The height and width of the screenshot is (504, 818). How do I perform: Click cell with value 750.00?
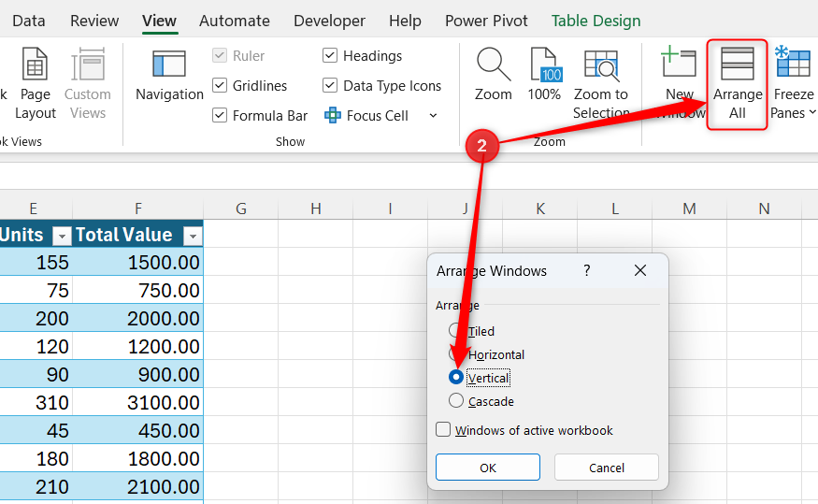[x=137, y=290]
